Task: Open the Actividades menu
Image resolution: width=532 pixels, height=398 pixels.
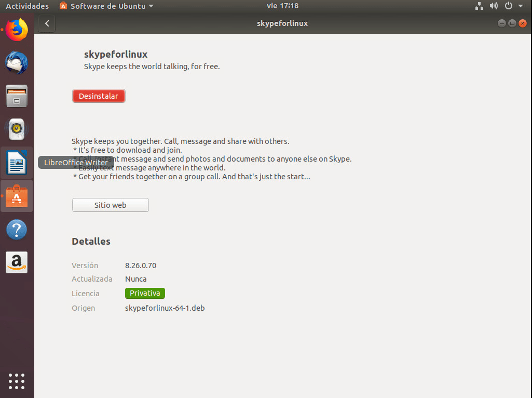Action: pyautogui.click(x=27, y=6)
